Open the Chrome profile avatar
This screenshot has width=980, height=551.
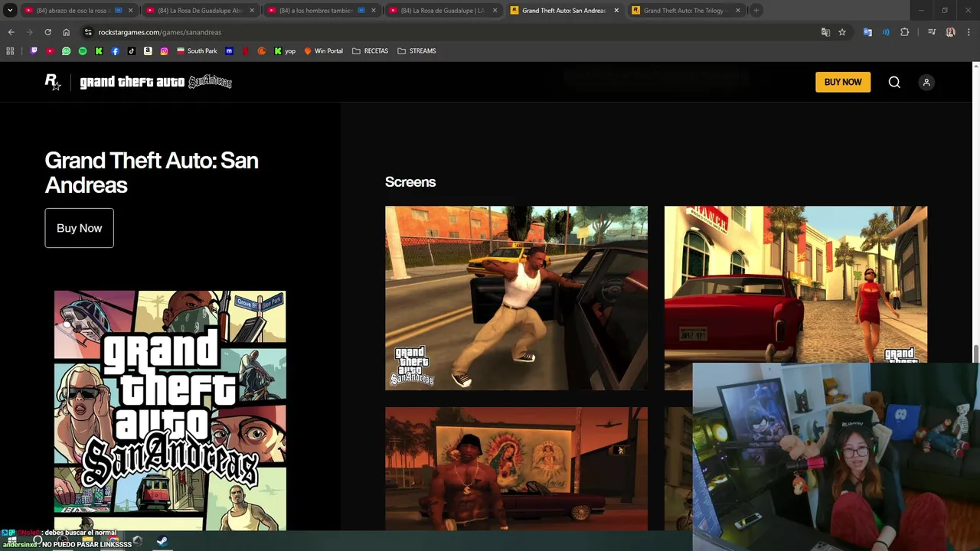tap(950, 32)
